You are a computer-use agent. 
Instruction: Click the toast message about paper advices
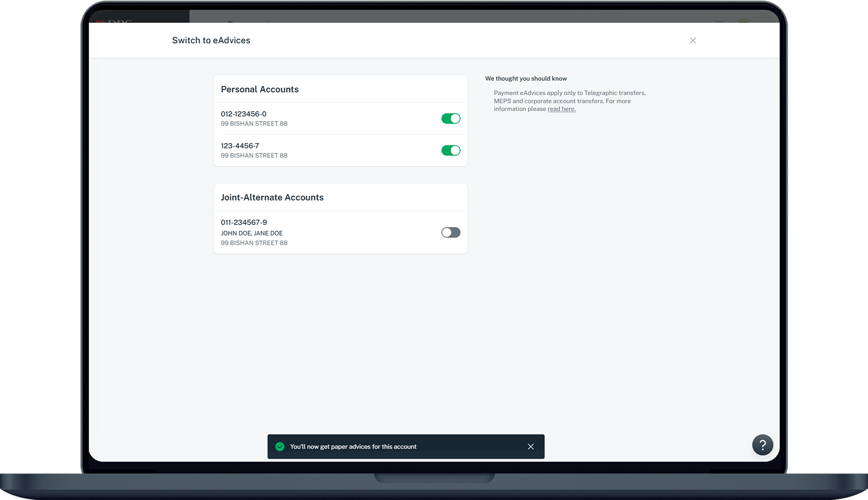coord(353,447)
